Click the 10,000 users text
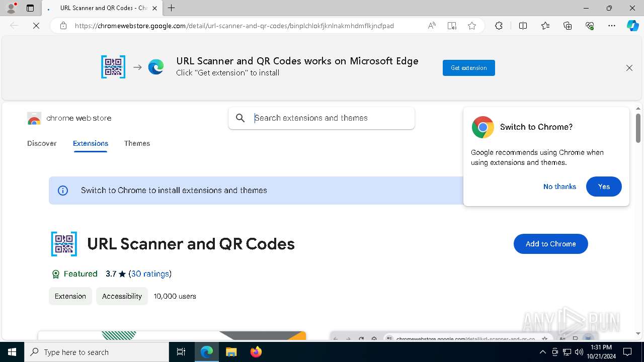This screenshot has width=644, height=362. pos(175,296)
